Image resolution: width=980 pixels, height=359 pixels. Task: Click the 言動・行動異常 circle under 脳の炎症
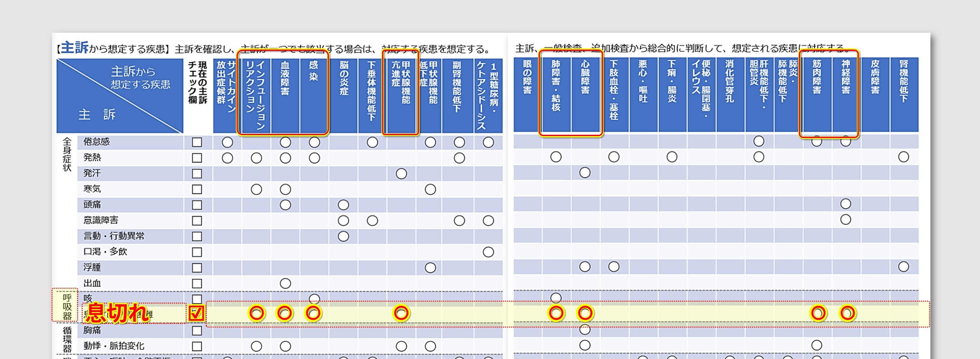tap(343, 236)
